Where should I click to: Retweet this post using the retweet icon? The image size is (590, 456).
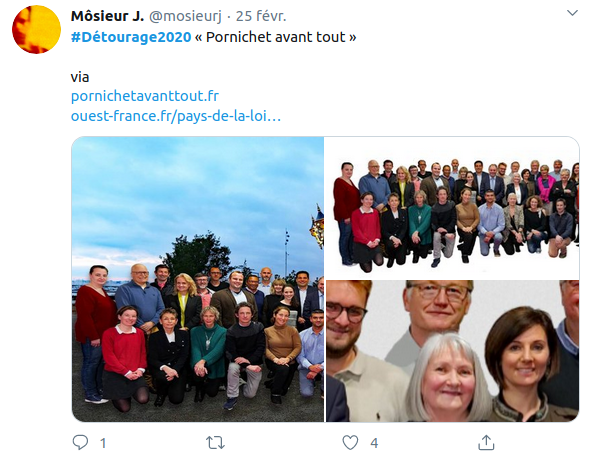(x=216, y=443)
